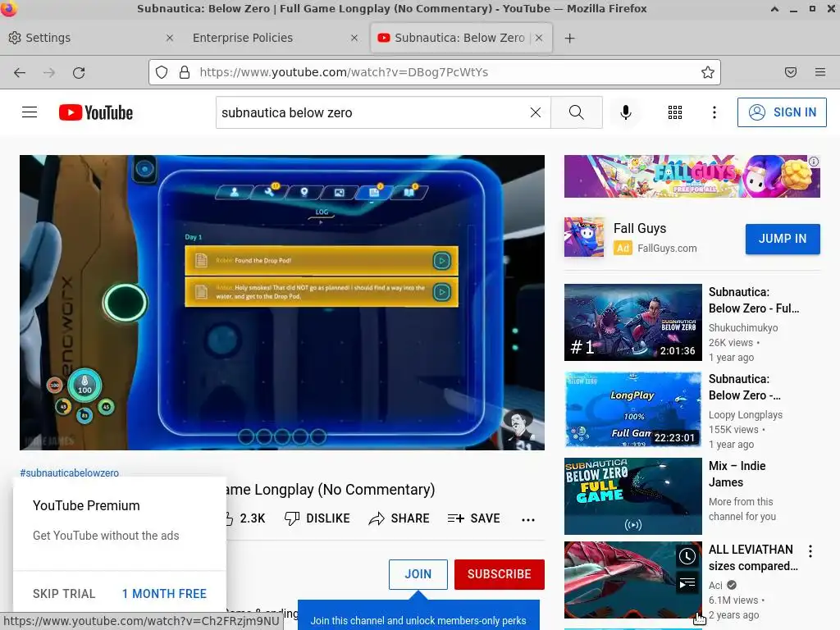
Task: Click the JOIN channel button
Action: coord(418,574)
